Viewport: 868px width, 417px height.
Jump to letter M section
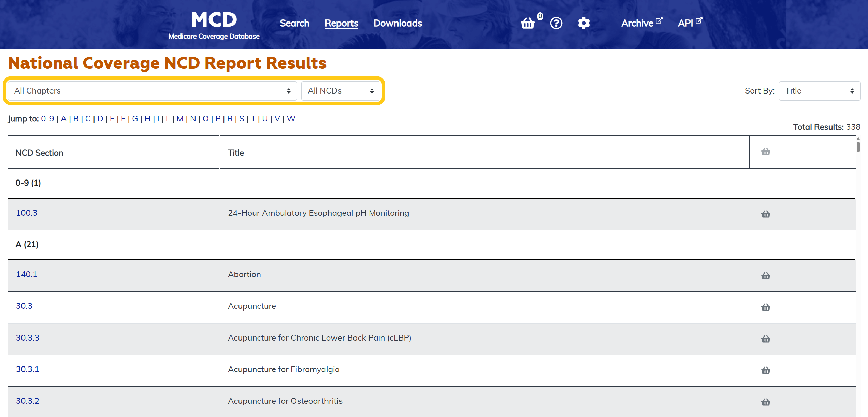coord(180,119)
